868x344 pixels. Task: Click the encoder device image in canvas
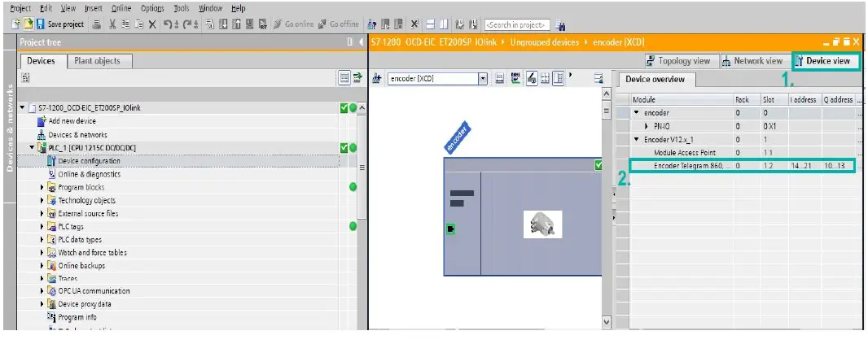coord(542,224)
